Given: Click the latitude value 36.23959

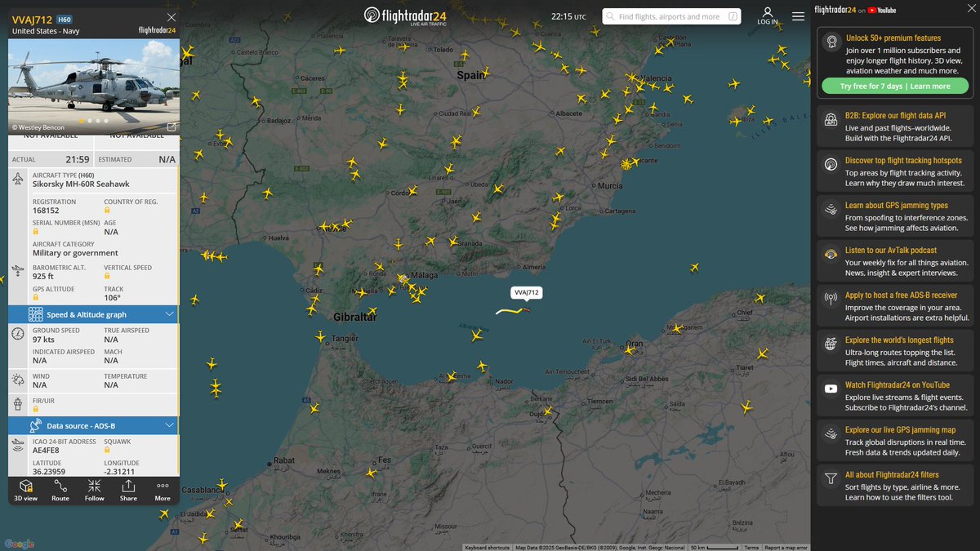Looking at the screenshot, I should [49, 472].
